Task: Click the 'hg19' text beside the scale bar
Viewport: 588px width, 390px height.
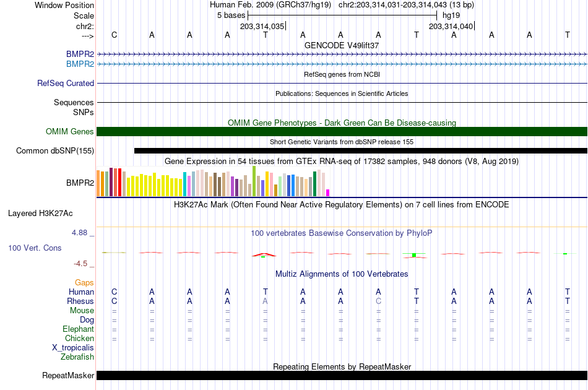Action: (x=451, y=15)
